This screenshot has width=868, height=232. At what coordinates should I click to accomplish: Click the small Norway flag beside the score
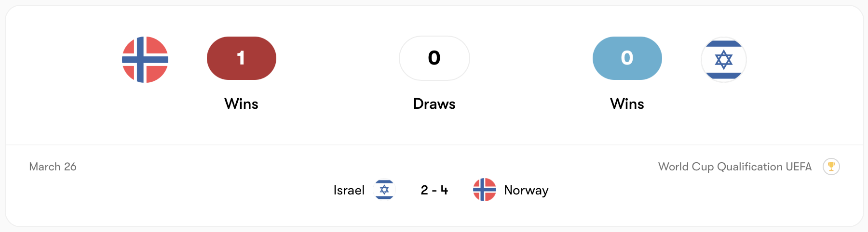pos(485,190)
